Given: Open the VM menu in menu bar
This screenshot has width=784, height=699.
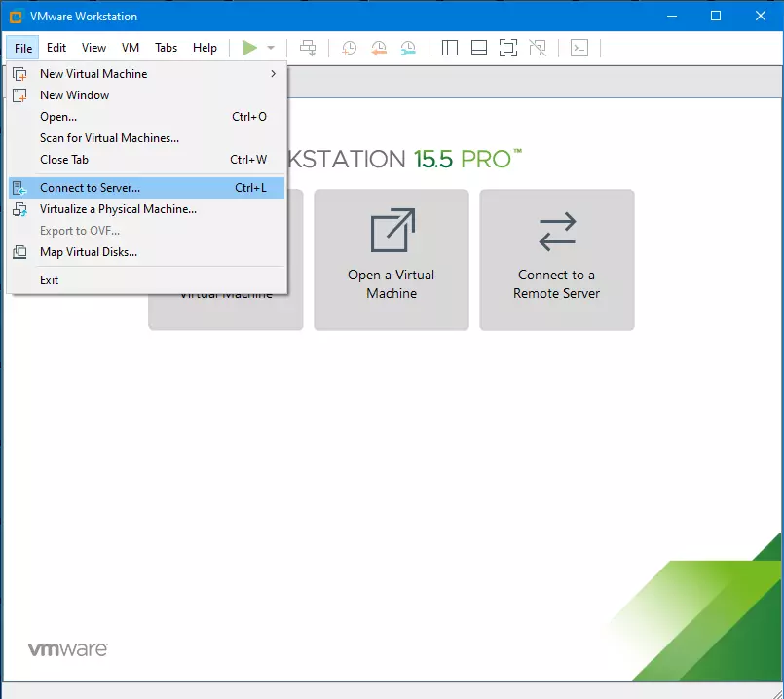Looking at the screenshot, I should click(x=131, y=48).
